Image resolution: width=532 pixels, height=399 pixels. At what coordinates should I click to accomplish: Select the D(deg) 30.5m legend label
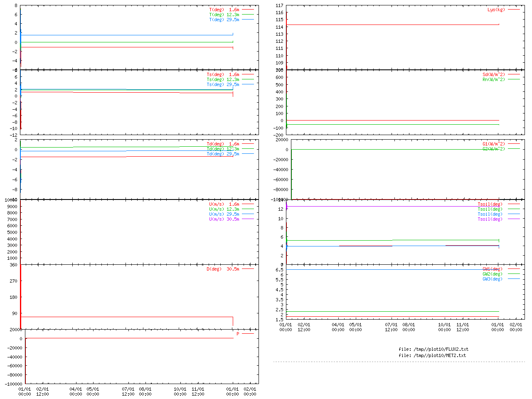point(223,269)
